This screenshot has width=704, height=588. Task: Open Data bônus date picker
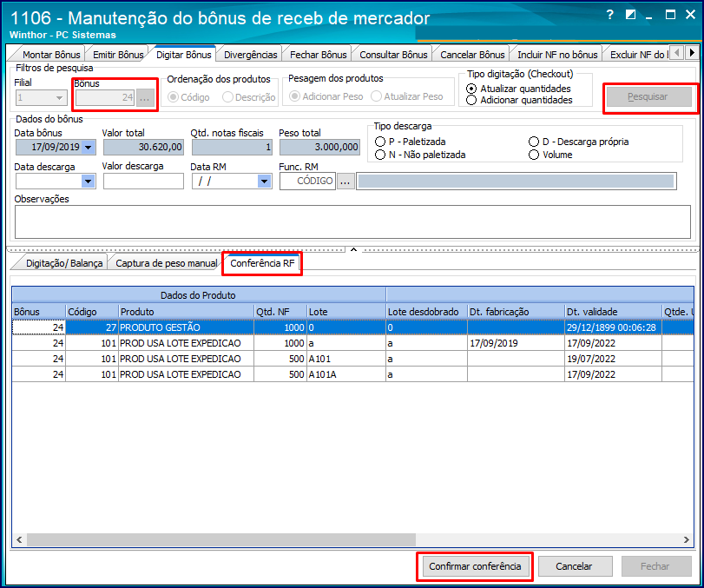click(88, 148)
